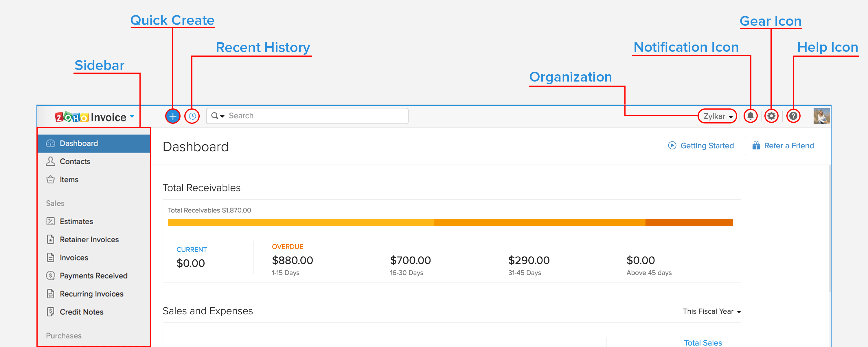The height and width of the screenshot is (347, 868).
Task: Click the Refer a Friend link
Action: 788,145
